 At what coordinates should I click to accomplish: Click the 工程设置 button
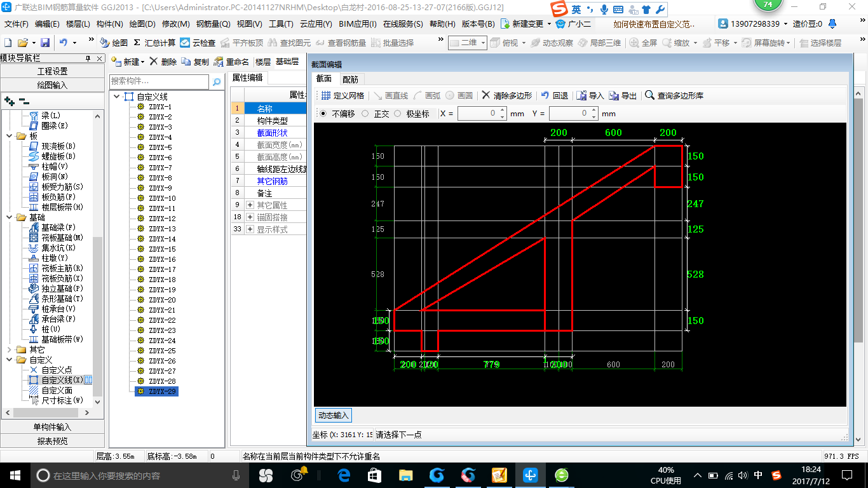pyautogui.click(x=52, y=71)
